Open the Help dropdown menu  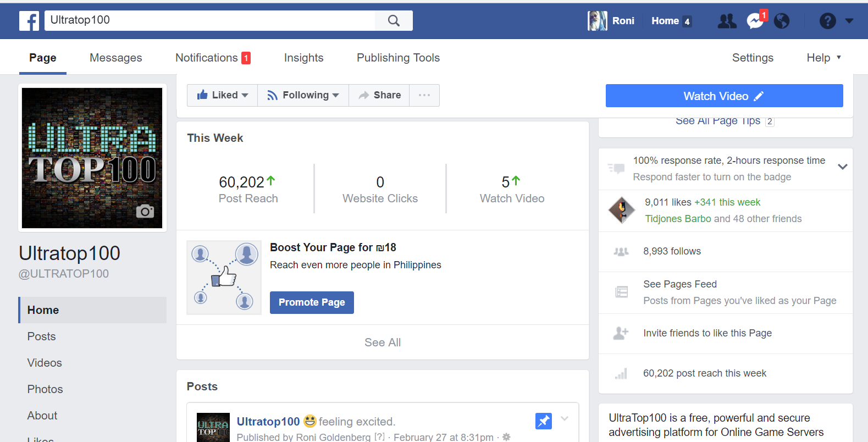tap(823, 58)
